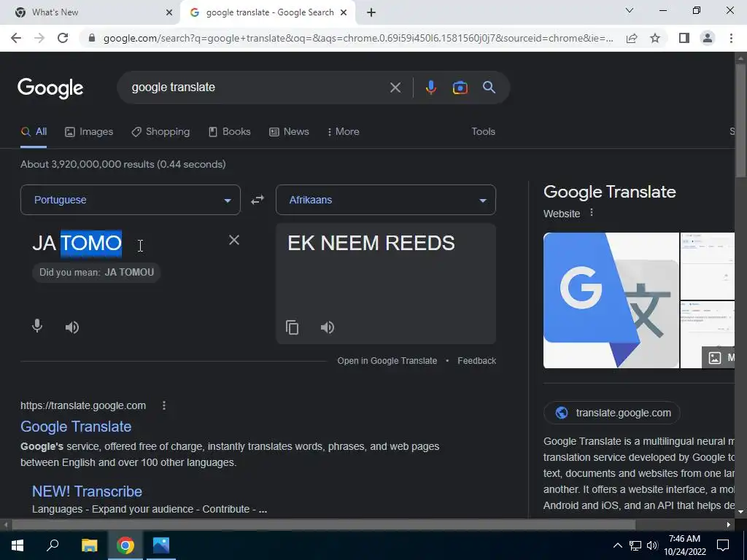Bookmark this page with star icon

pos(655,38)
